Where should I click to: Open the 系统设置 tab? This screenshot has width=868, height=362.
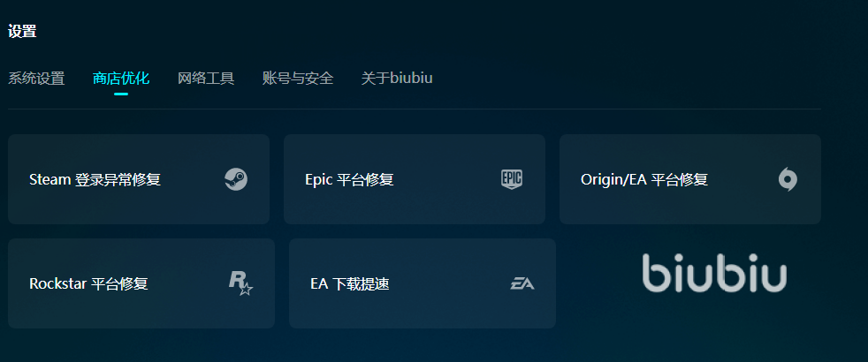coord(36,79)
